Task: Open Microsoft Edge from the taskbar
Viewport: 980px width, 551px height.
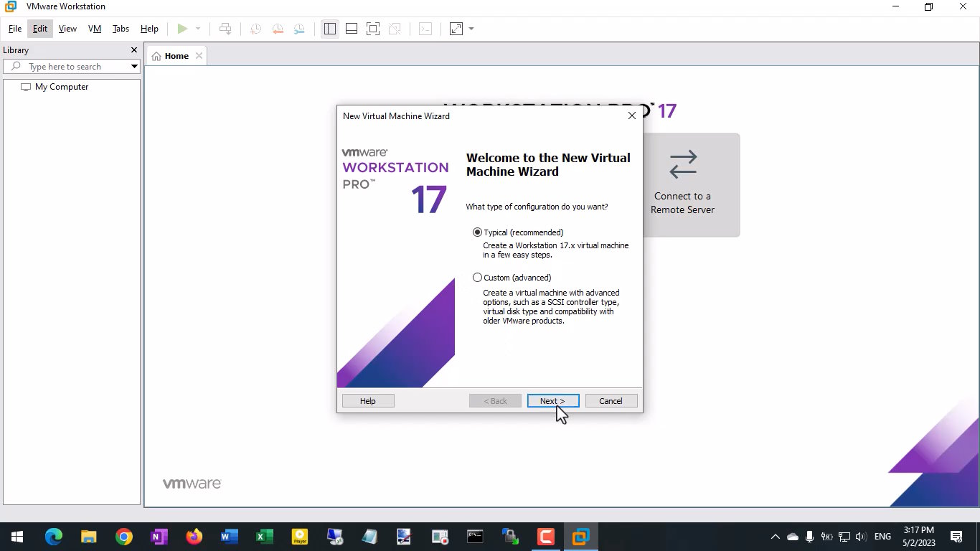Action: coord(54,537)
